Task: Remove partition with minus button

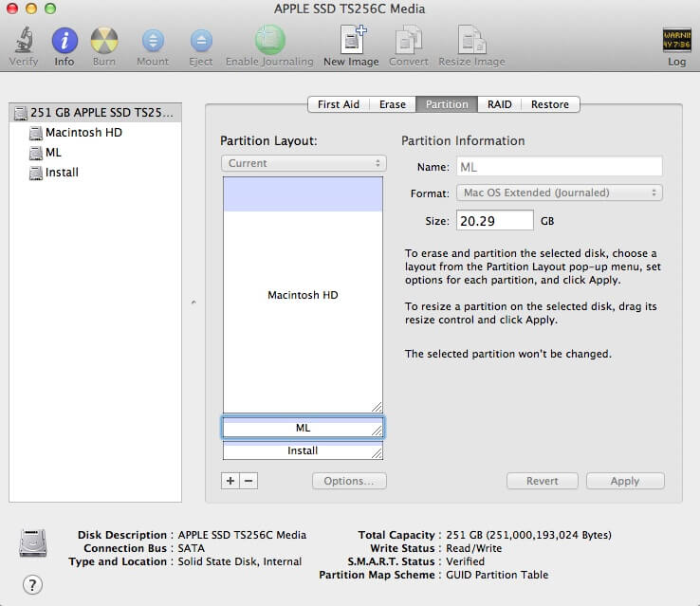Action: coord(249,481)
